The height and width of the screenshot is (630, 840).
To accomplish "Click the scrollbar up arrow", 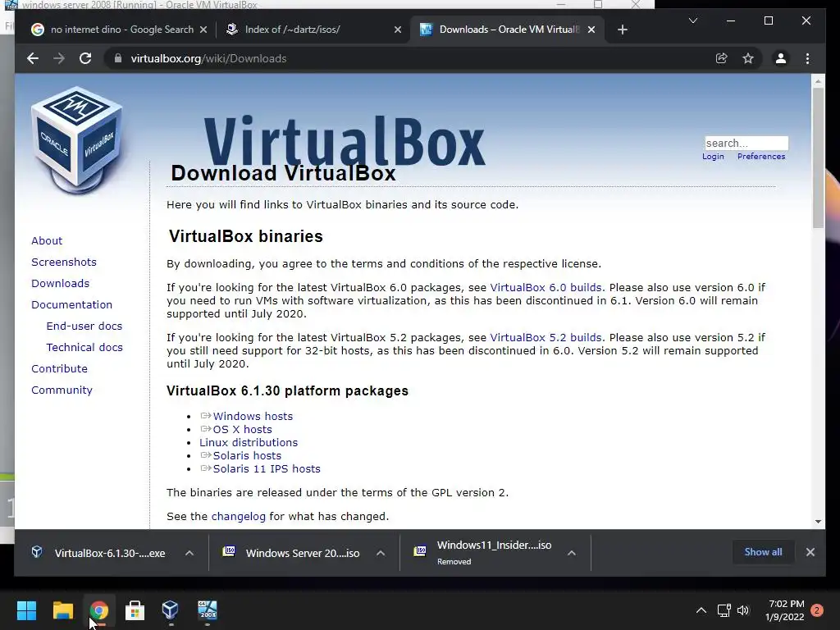I will coord(818,81).
